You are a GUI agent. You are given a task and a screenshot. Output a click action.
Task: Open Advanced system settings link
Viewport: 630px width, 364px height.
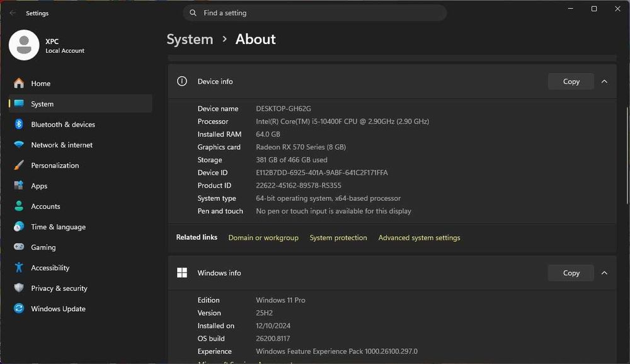419,237
